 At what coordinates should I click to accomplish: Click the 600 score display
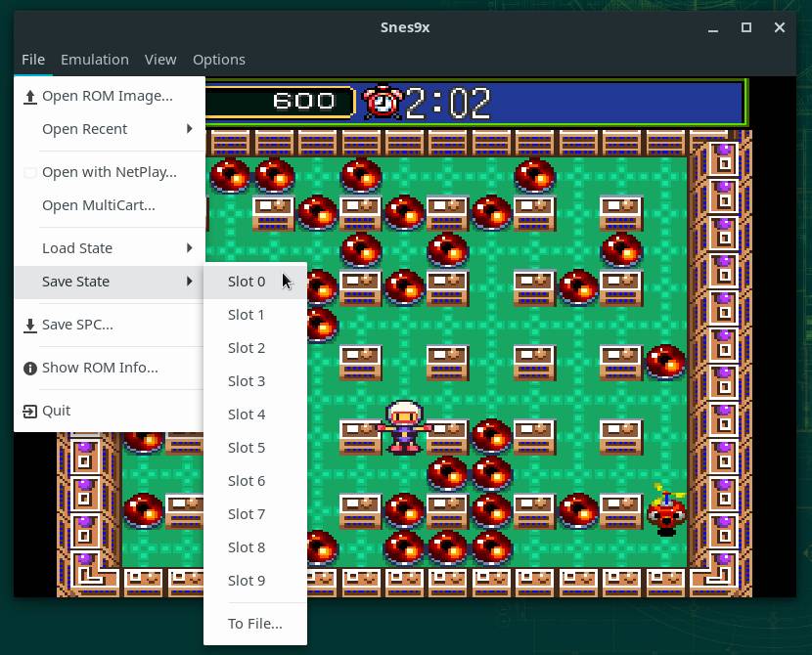pyautogui.click(x=304, y=101)
